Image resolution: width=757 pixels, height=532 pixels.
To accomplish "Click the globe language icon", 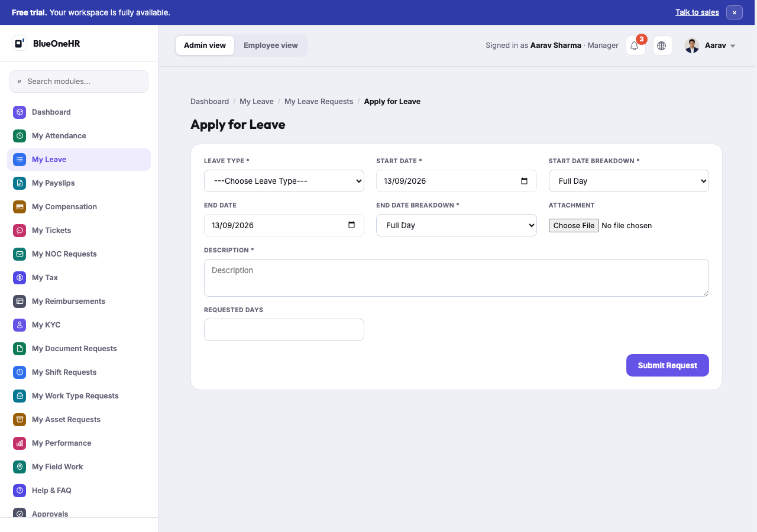I will coord(662,46).
